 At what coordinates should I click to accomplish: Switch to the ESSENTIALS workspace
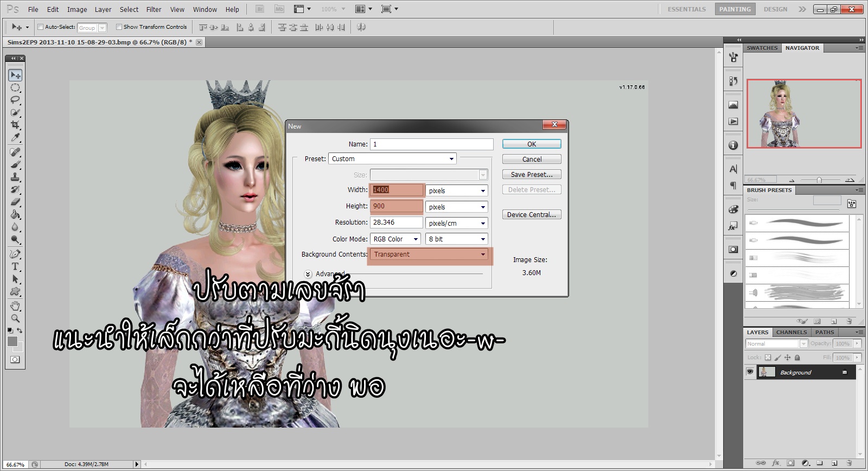[x=687, y=9]
